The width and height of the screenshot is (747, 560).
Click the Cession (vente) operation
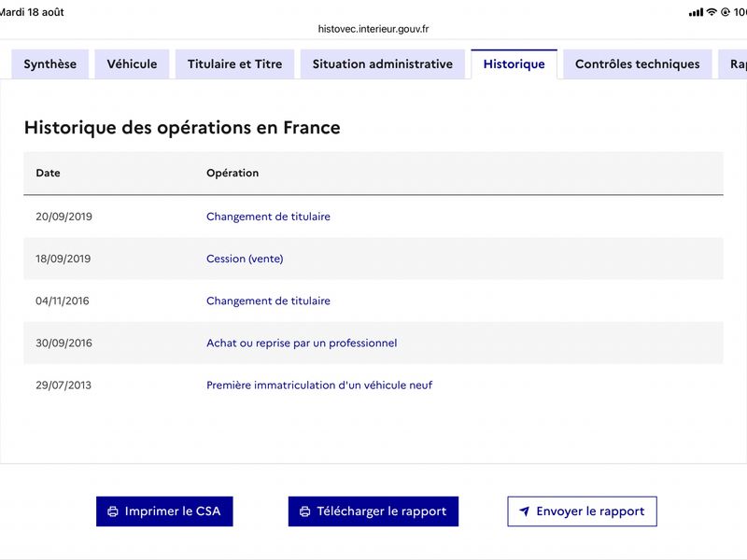tap(245, 259)
